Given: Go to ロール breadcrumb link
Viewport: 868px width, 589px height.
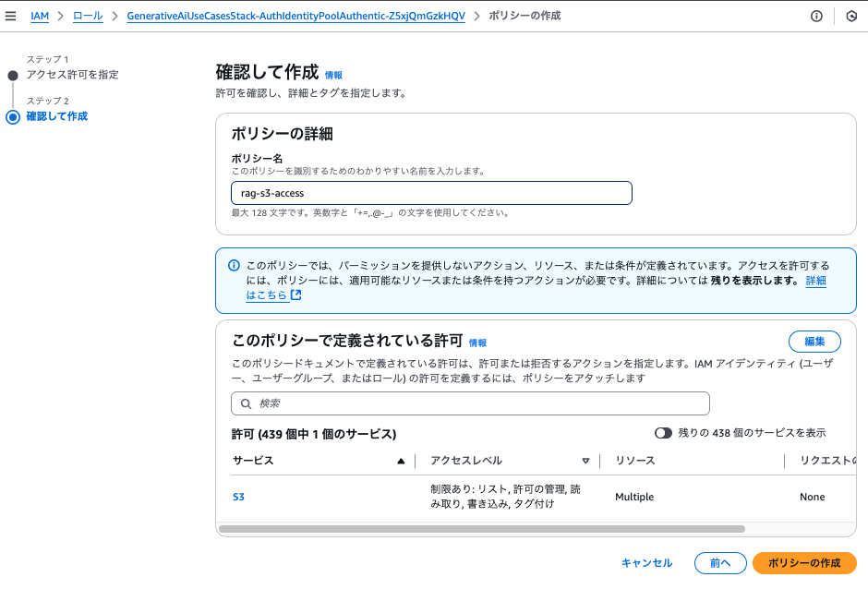Looking at the screenshot, I should coord(88,16).
